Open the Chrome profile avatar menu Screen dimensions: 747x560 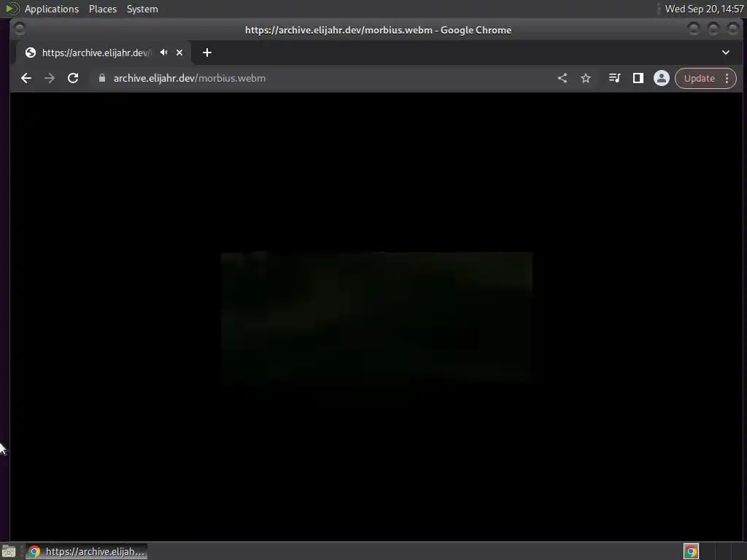click(661, 78)
